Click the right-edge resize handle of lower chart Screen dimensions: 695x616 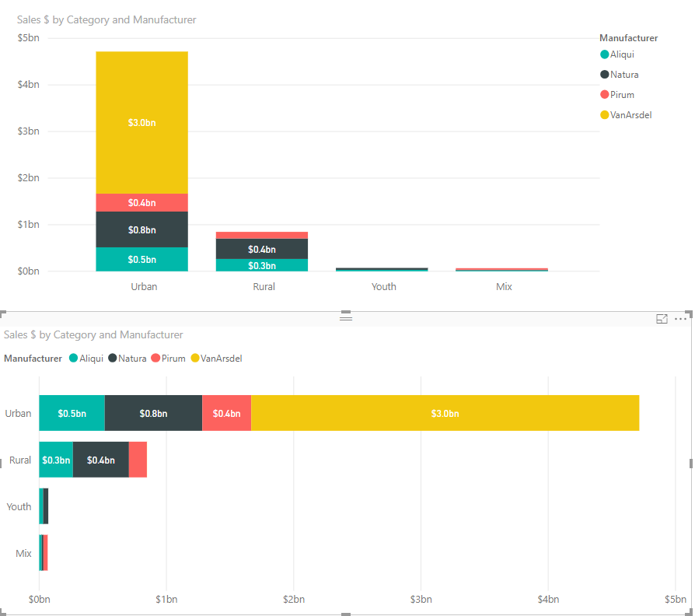pos(690,464)
